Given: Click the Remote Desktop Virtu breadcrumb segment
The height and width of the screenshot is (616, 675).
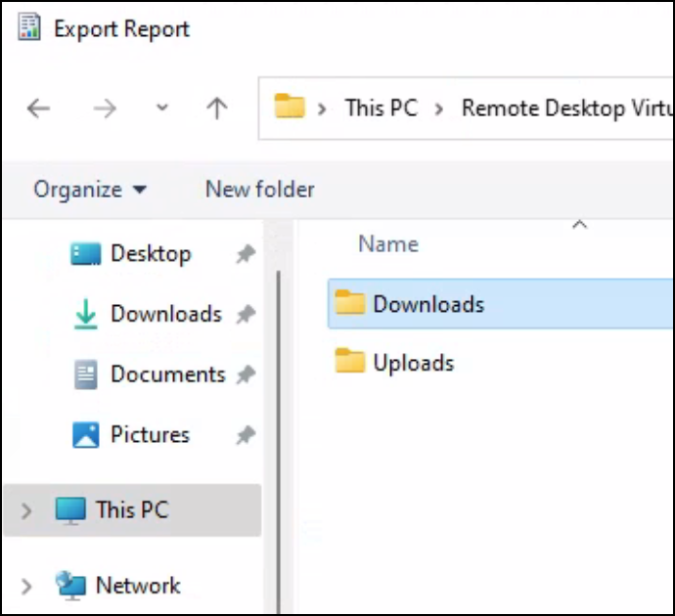Looking at the screenshot, I should point(565,108).
